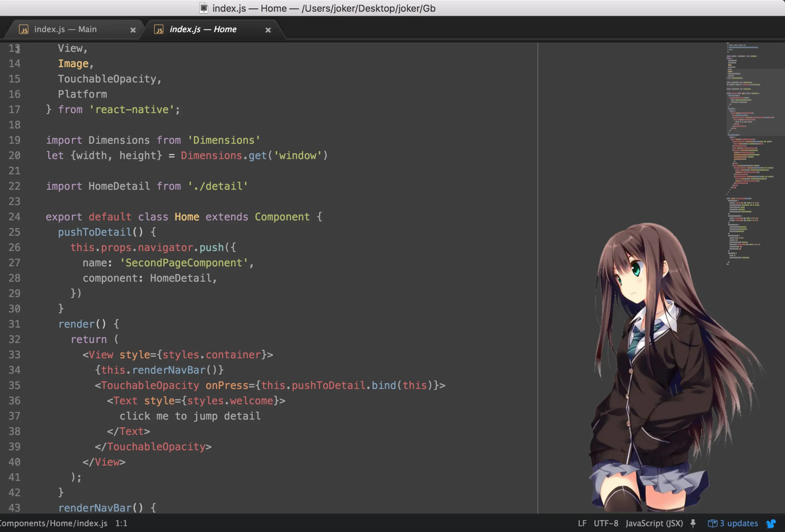Click line number 31 in the gutter

(14, 324)
